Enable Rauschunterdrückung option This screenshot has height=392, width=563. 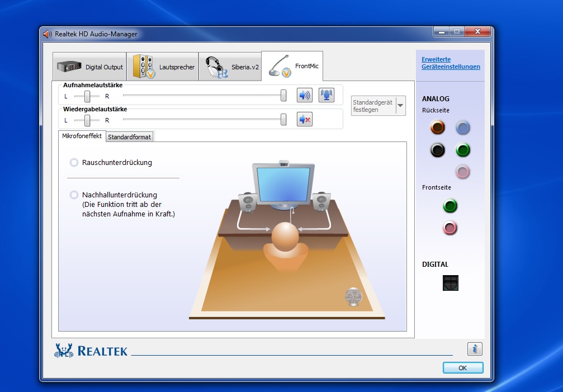(74, 163)
